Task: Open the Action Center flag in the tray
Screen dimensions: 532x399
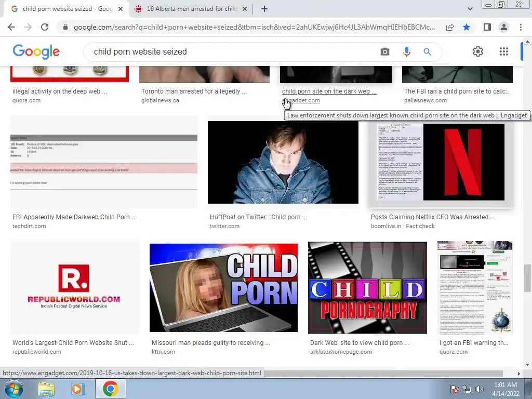Action: [x=454, y=390]
